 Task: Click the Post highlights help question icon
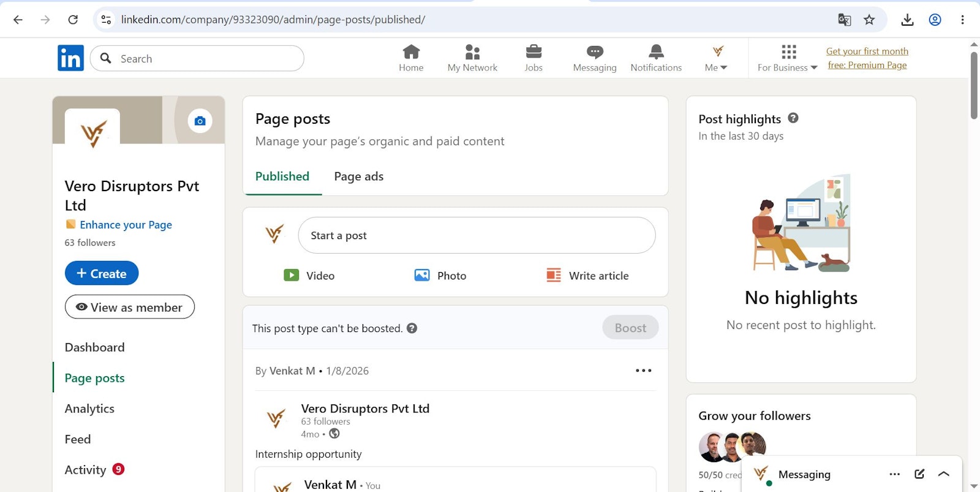point(793,118)
